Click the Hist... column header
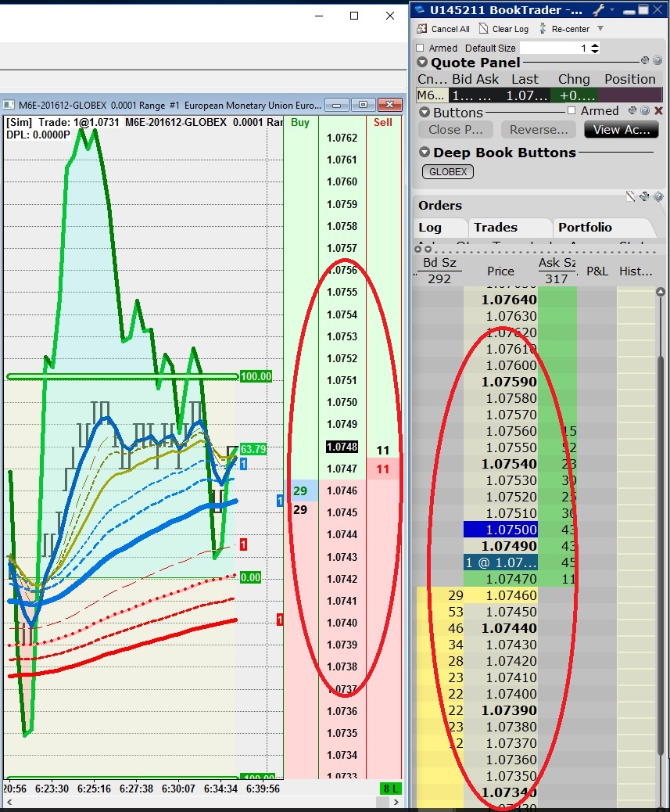 [636, 271]
